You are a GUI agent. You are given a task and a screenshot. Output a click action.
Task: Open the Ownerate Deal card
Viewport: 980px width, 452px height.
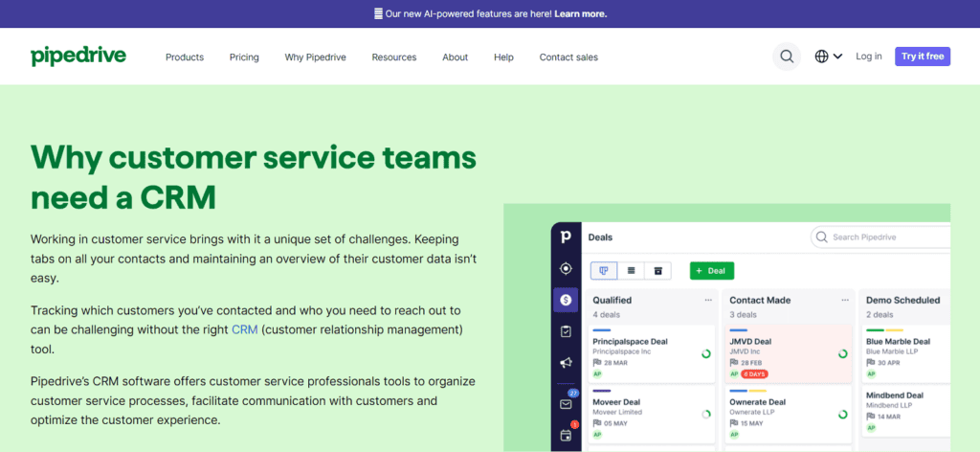coord(789,414)
